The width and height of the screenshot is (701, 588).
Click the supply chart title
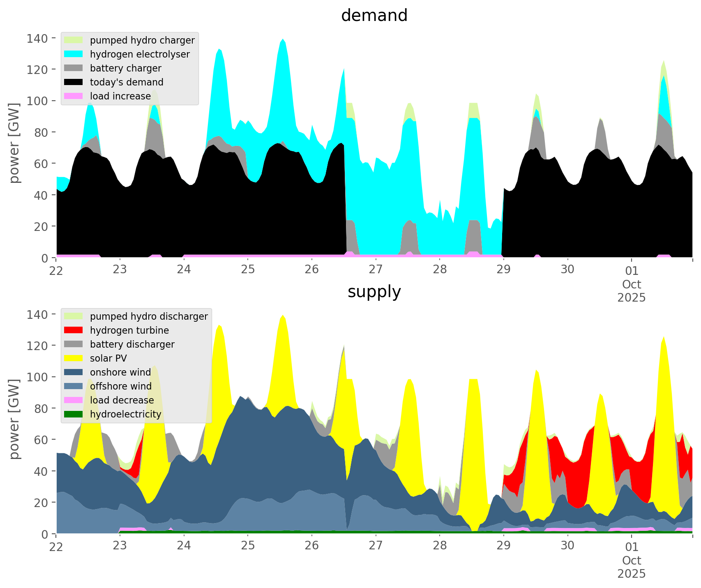(x=374, y=292)
